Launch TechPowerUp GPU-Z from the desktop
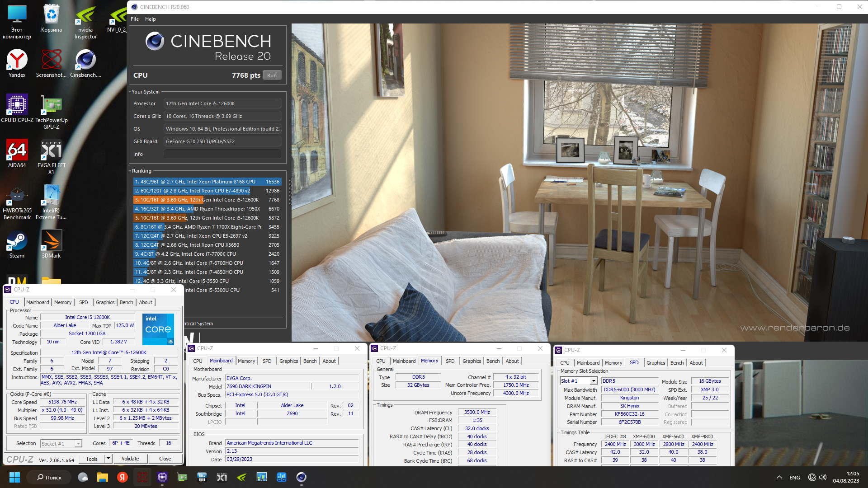The width and height of the screenshot is (868, 488). 52,112
